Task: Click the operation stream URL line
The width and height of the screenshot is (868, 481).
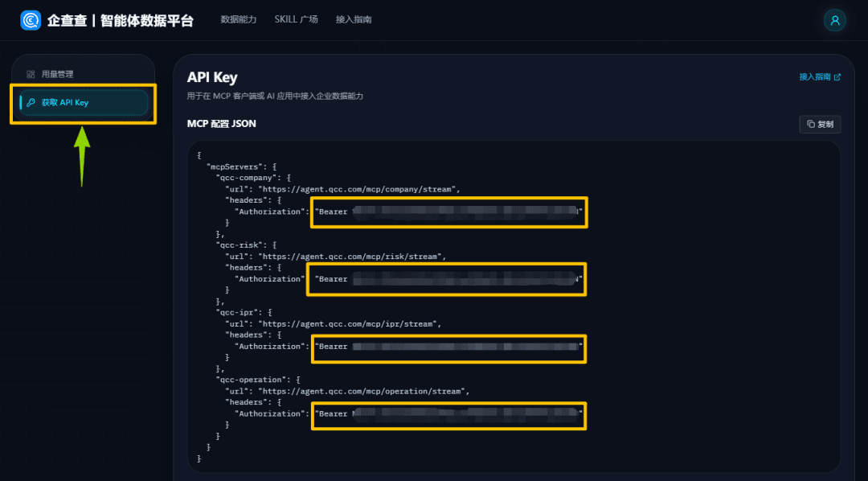Action: (x=347, y=391)
